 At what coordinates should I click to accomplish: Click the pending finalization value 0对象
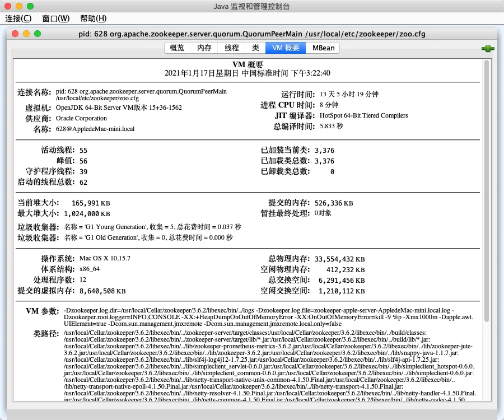point(323,213)
